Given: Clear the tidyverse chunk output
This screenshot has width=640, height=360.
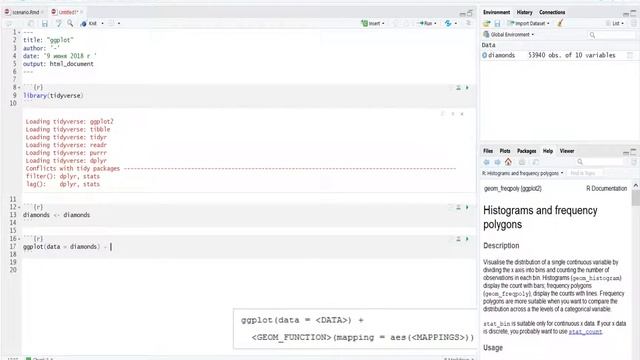Looking at the screenshot, I should tap(462, 114).
